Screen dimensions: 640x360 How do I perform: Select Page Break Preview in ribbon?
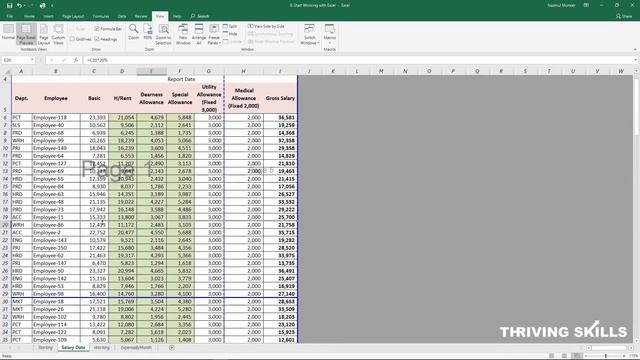(26, 34)
